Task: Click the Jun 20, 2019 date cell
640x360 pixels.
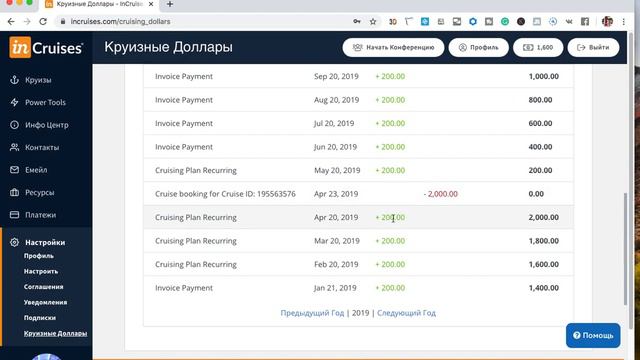Action: click(x=335, y=147)
